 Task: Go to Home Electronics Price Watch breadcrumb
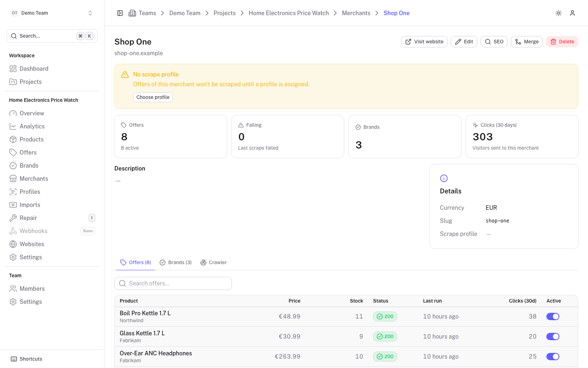click(289, 13)
